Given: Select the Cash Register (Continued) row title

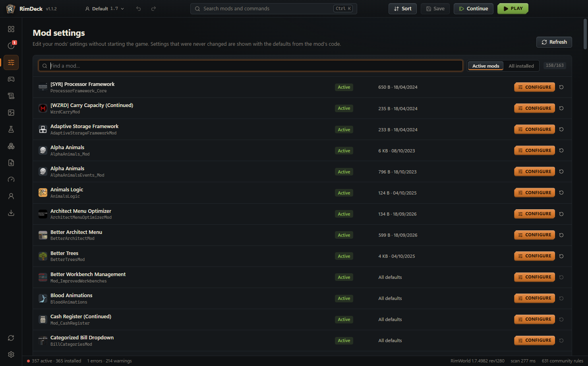Looking at the screenshot, I should click(x=81, y=317).
